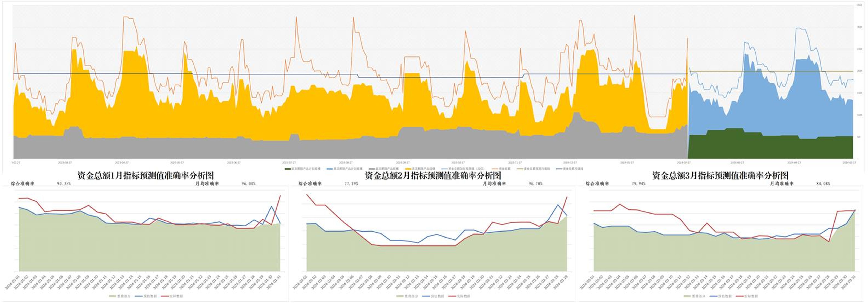This screenshot has width=868, height=306.
Task: Click the 98.35% 综合准确率 value
Action: [64, 184]
